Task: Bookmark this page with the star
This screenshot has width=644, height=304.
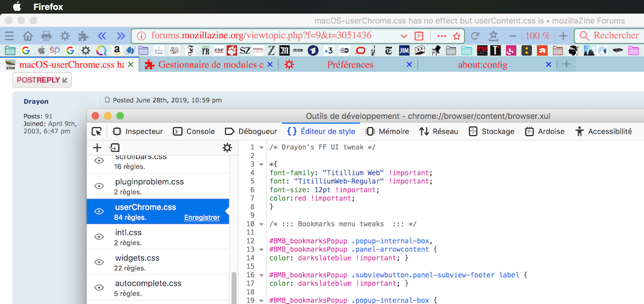Action: pos(456,36)
